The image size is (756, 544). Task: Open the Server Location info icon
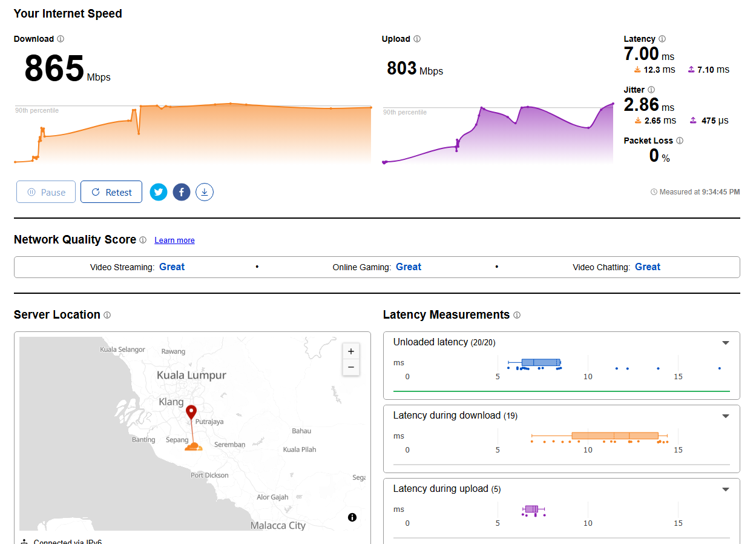(x=107, y=315)
